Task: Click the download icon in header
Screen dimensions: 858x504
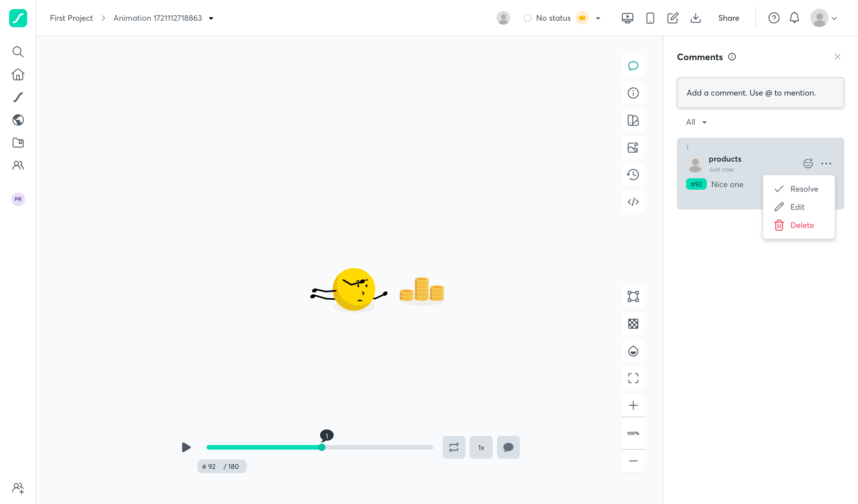Action: (x=695, y=18)
